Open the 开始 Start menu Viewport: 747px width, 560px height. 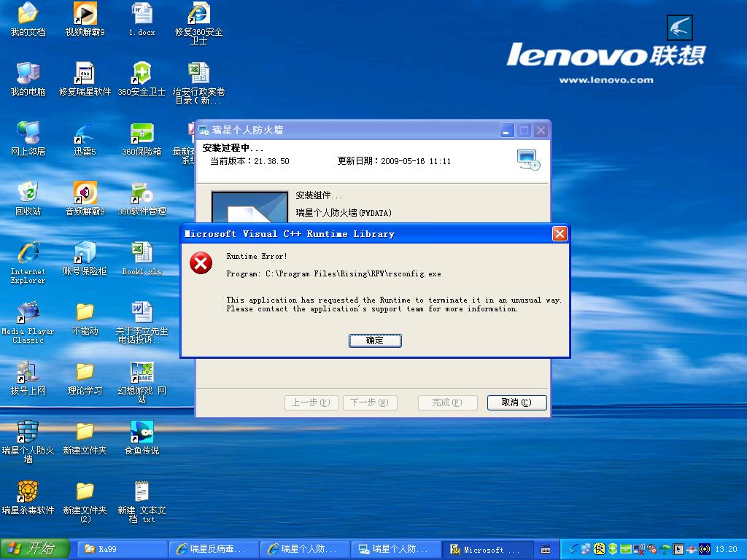[35, 549]
